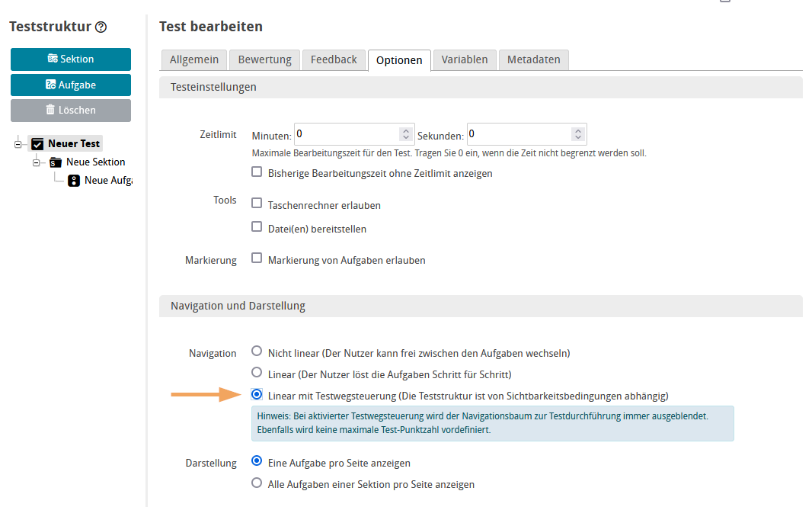The height and width of the screenshot is (507, 812).
Task: Click the Neue Aufgabe item icon
Action: coord(74,181)
